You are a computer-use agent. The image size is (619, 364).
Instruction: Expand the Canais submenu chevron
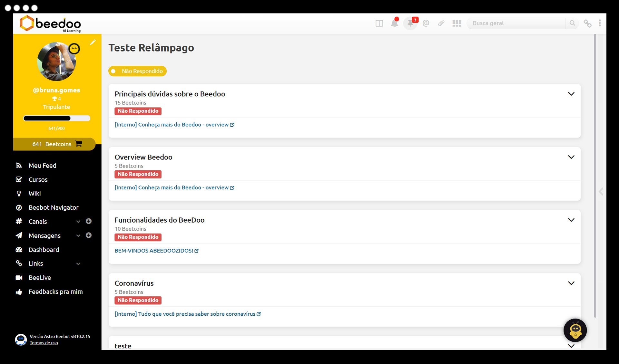pos(78,222)
